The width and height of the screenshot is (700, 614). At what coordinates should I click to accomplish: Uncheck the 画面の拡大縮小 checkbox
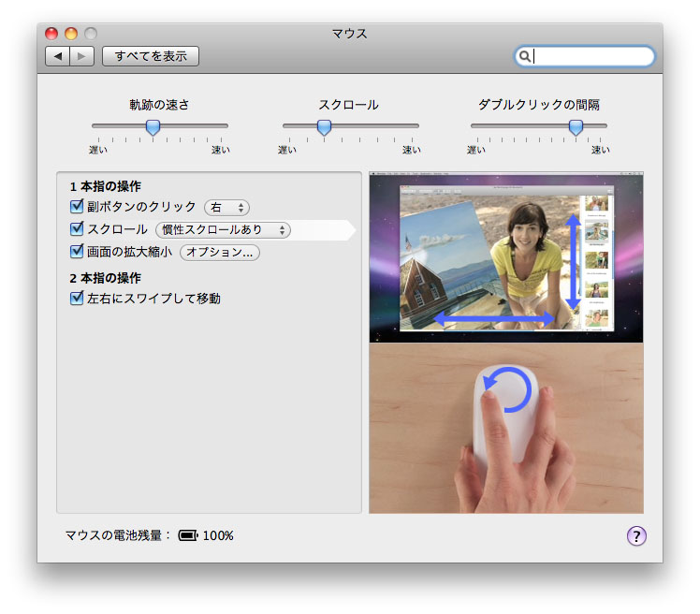[x=78, y=252]
